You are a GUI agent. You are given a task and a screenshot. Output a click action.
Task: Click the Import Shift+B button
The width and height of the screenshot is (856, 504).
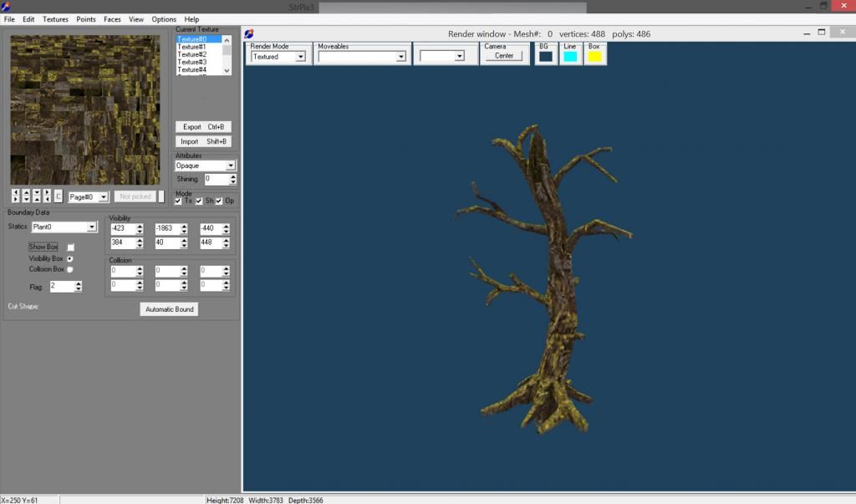pyautogui.click(x=203, y=141)
